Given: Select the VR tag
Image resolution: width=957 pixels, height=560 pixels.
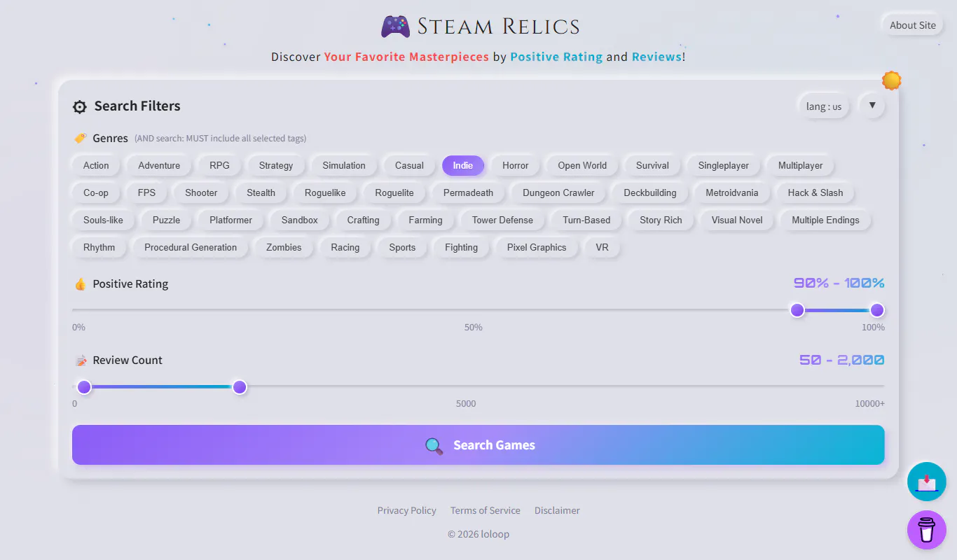Looking at the screenshot, I should pos(603,248).
